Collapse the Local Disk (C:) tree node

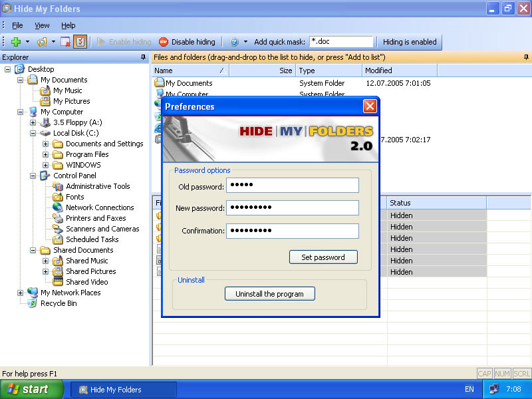click(33, 133)
